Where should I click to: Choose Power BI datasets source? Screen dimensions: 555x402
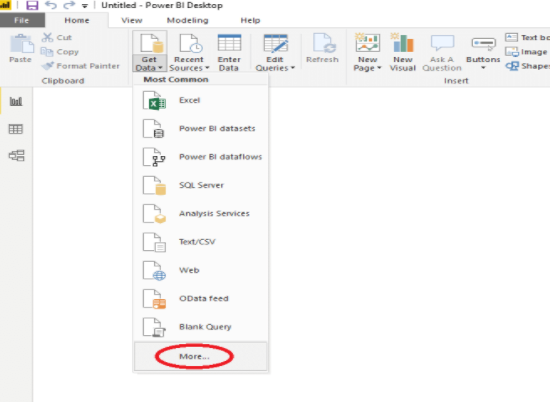(201, 128)
